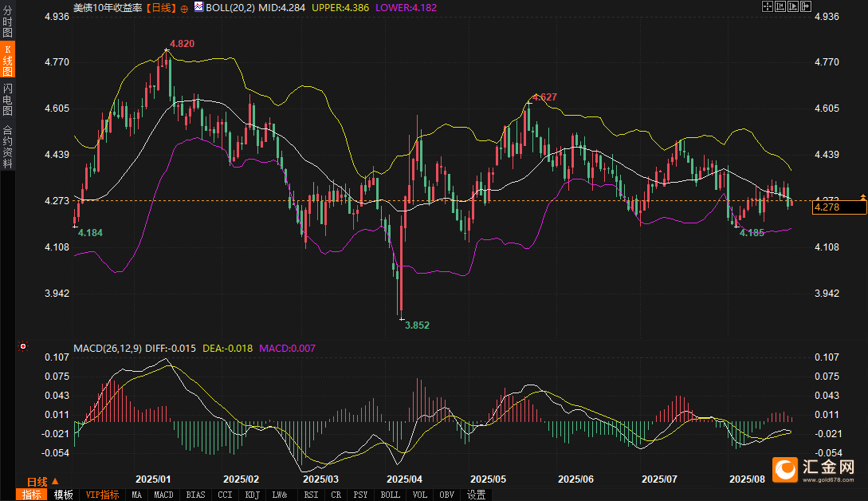Click the orange alert icon above price tag
Screen dimensions: 868x501
(x=863, y=197)
